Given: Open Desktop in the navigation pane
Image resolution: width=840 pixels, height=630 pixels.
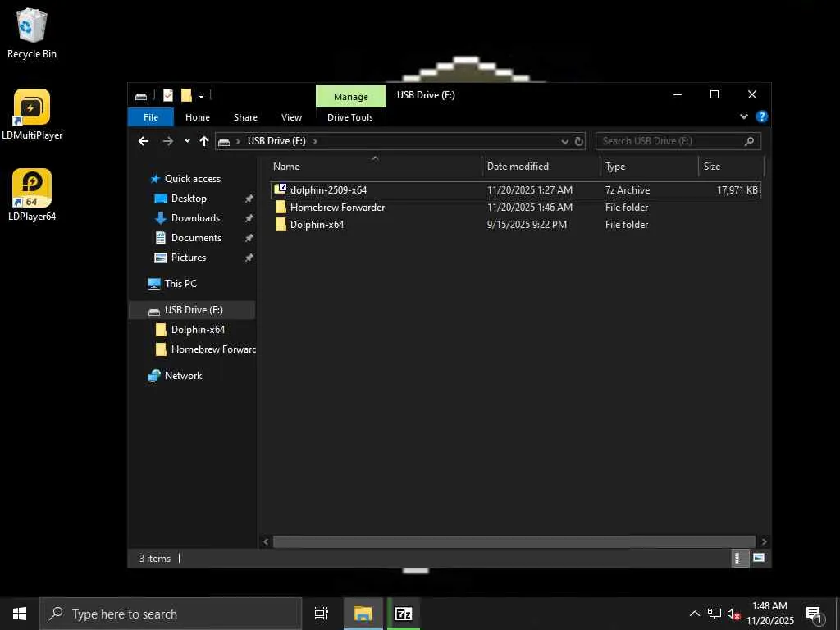Looking at the screenshot, I should click(188, 199).
